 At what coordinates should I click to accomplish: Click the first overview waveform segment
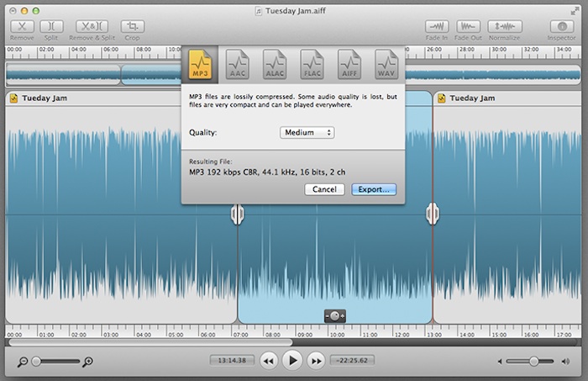tap(63, 74)
